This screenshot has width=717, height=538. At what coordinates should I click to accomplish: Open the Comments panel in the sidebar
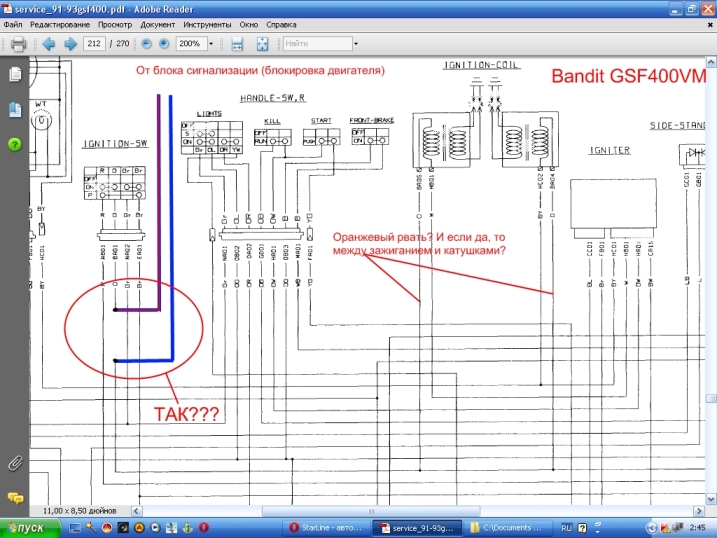[x=15, y=497]
